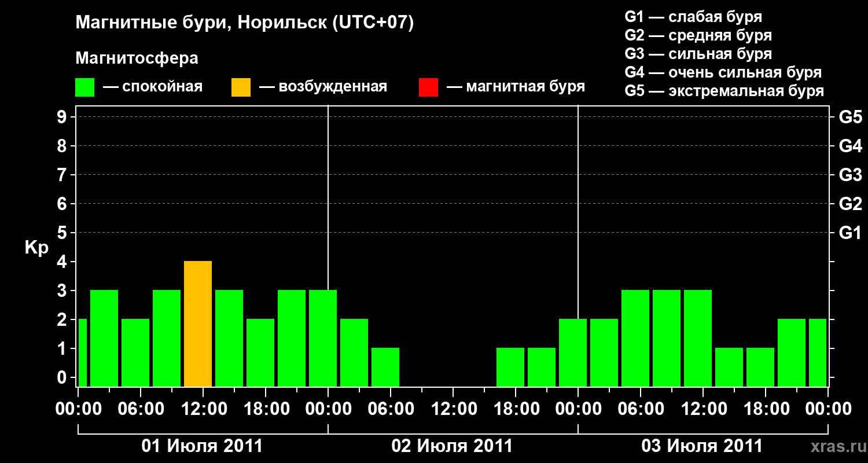The height and width of the screenshot is (463, 868).
Task: Click 'G1 — слабая буря' legend line
Action: click(x=693, y=17)
